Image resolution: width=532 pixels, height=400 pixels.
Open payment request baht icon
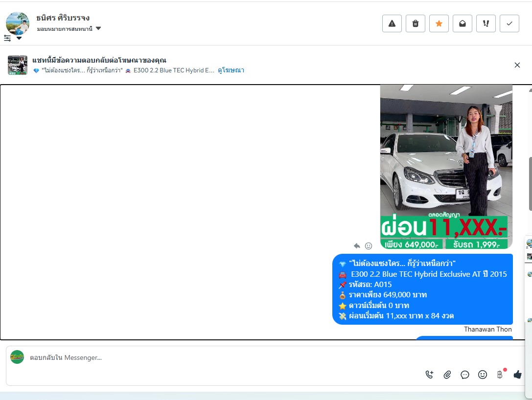click(500, 375)
